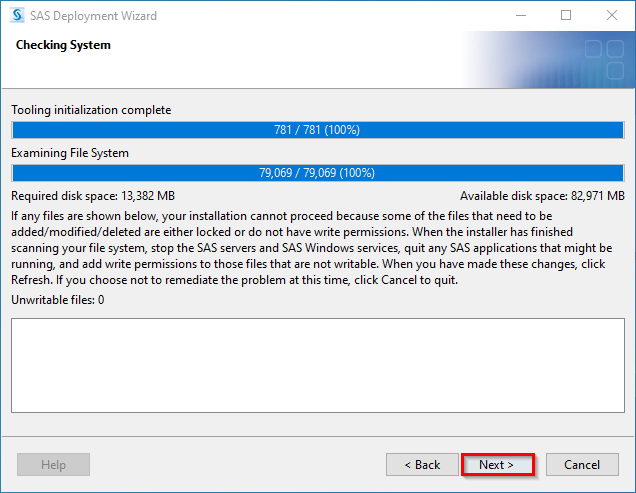
Task: Click the 'Checking System' heading
Action: (x=63, y=45)
